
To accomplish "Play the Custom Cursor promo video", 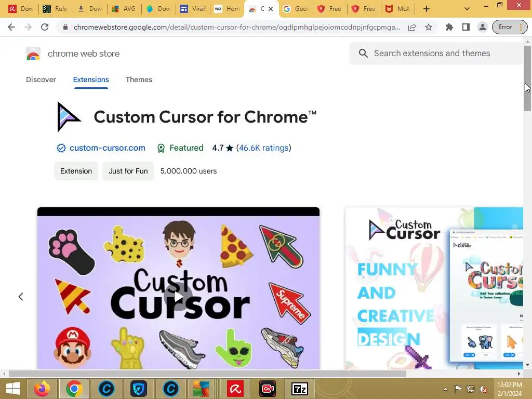I will coord(178,297).
